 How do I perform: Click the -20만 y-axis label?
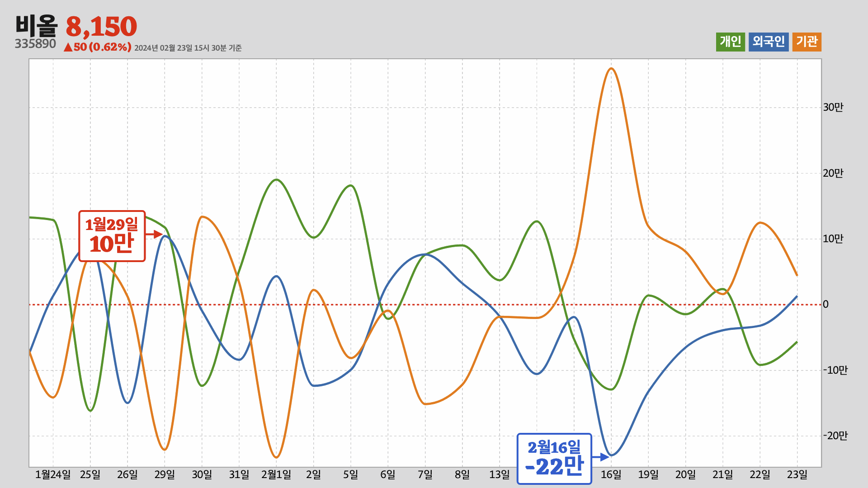[835, 436]
